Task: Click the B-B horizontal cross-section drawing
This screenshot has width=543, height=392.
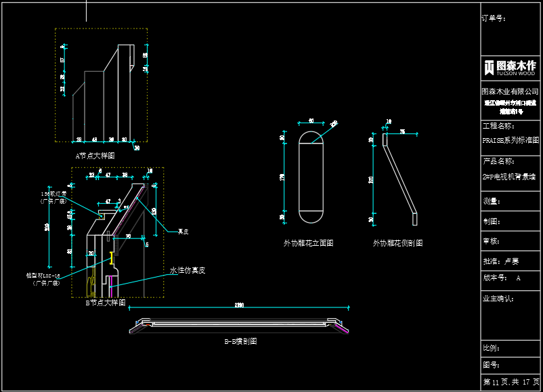Action: (x=240, y=326)
